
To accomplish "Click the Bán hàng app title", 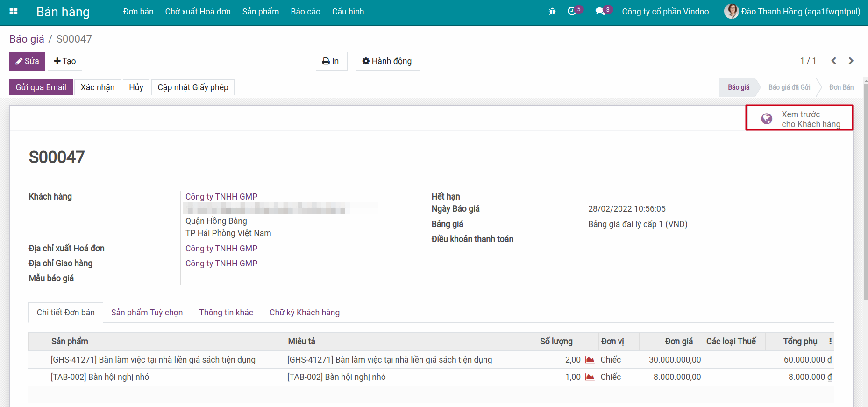I will [x=63, y=12].
